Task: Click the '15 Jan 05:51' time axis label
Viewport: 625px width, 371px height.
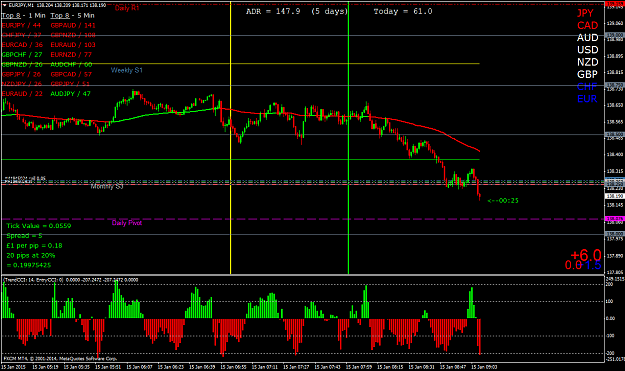Action: click(x=108, y=367)
